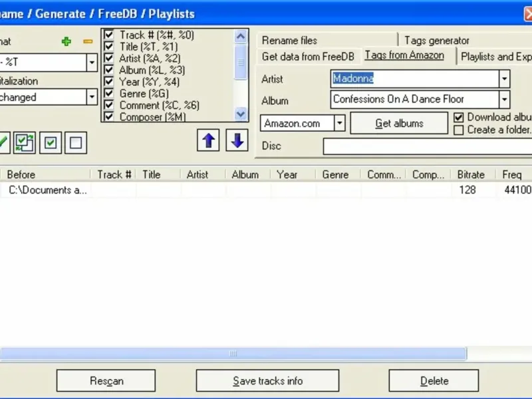The image size is (532, 399).
Task: Expand the Album combo box arrow
Action: 504,99
